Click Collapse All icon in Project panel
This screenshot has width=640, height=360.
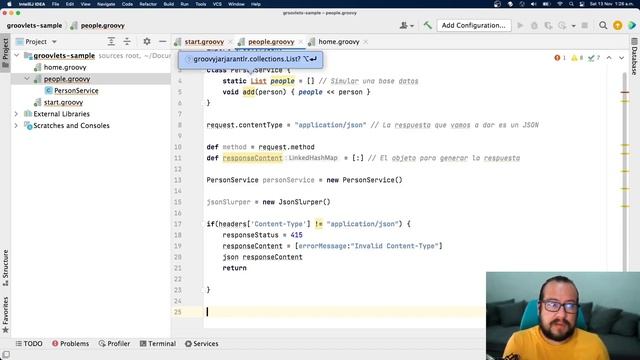tap(127, 42)
